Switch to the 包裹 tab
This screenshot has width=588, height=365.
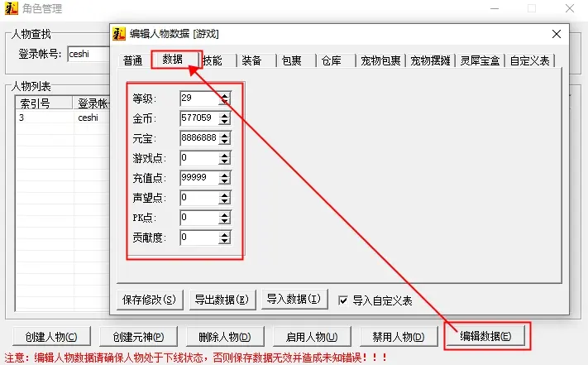pyautogui.click(x=291, y=60)
